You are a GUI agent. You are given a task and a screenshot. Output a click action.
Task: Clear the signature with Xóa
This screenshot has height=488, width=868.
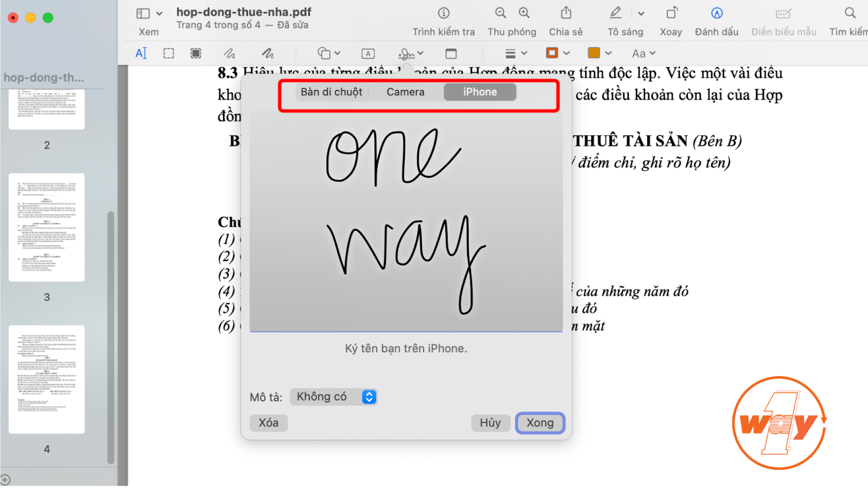(269, 423)
